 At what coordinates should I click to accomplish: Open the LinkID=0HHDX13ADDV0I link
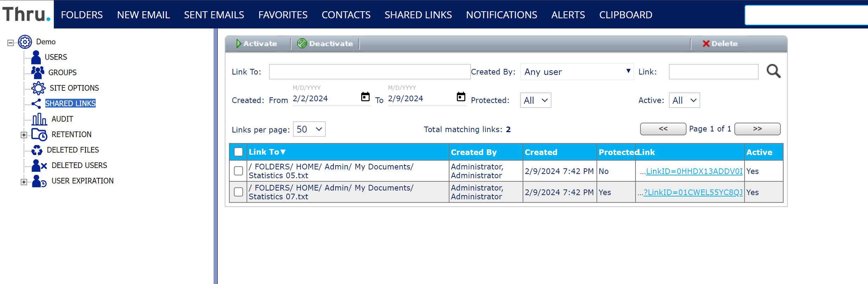(694, 171)
